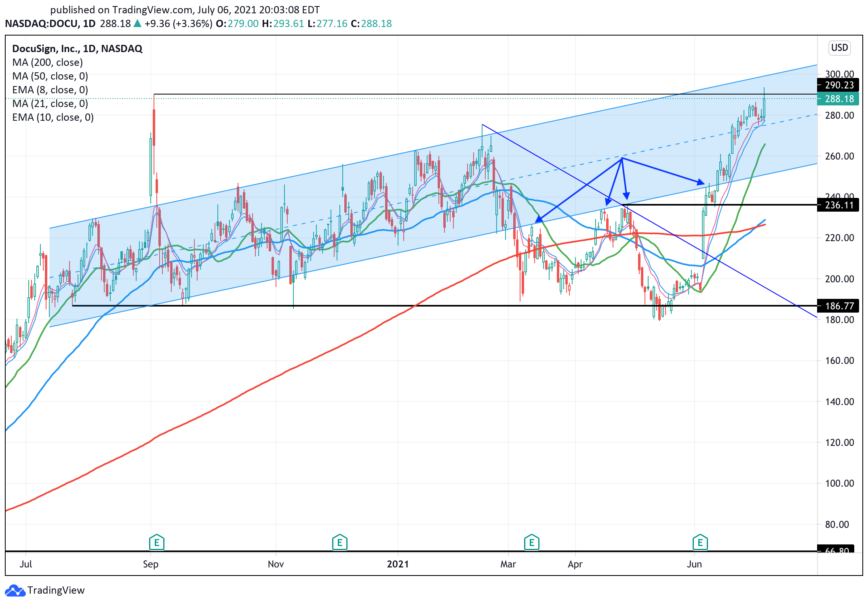
Task: Click the EMA (10, close, 0) legend entry
Action: pyautogui.click(x=53, y=117)
